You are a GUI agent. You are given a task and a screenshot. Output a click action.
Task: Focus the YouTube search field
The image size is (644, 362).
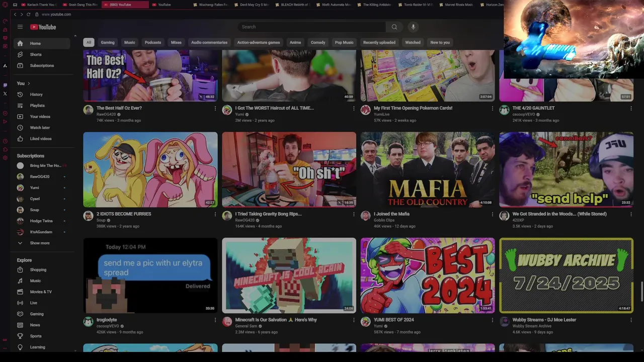pos(312,27)
